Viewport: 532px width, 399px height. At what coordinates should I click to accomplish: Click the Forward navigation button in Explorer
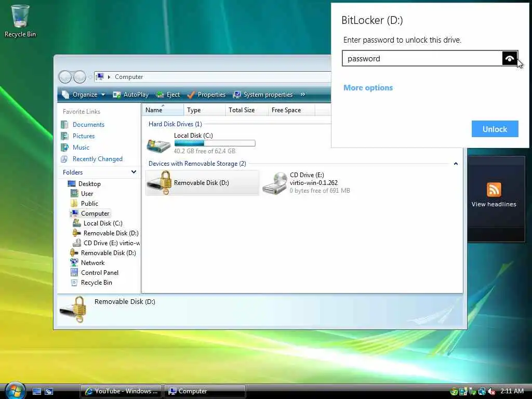tap(79, 77)
